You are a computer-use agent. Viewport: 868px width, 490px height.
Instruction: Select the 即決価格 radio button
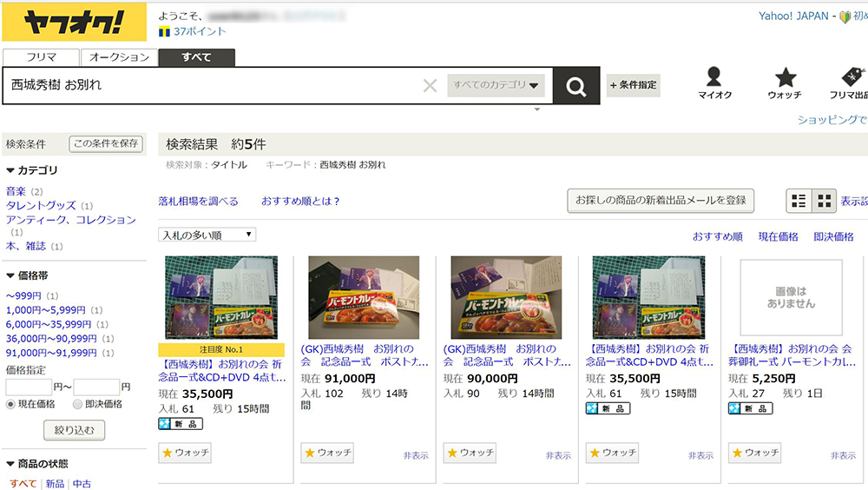pyautogui.click(x=78, y=404)
